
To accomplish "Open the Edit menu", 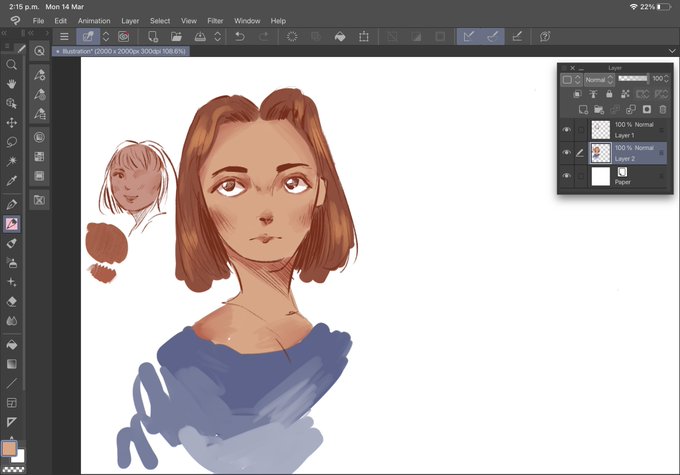I will click(x=60, y=21).
